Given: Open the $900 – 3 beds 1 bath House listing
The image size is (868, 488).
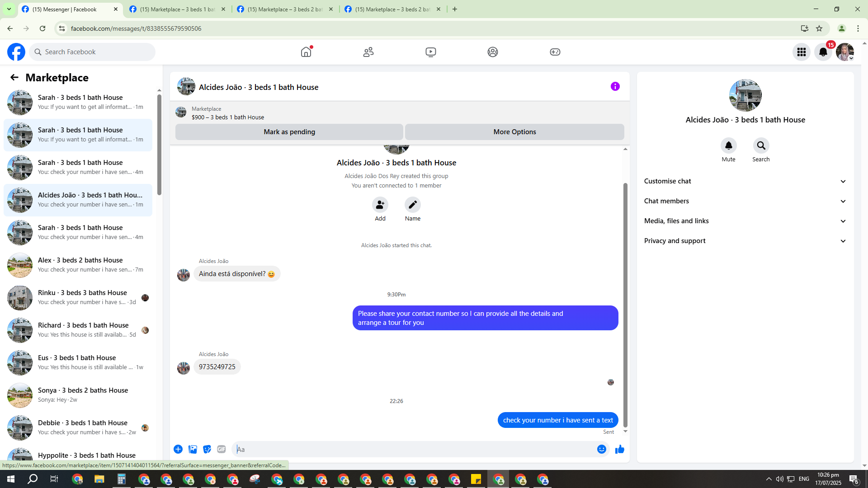Looking at the screenshot, I should [228, 117].
